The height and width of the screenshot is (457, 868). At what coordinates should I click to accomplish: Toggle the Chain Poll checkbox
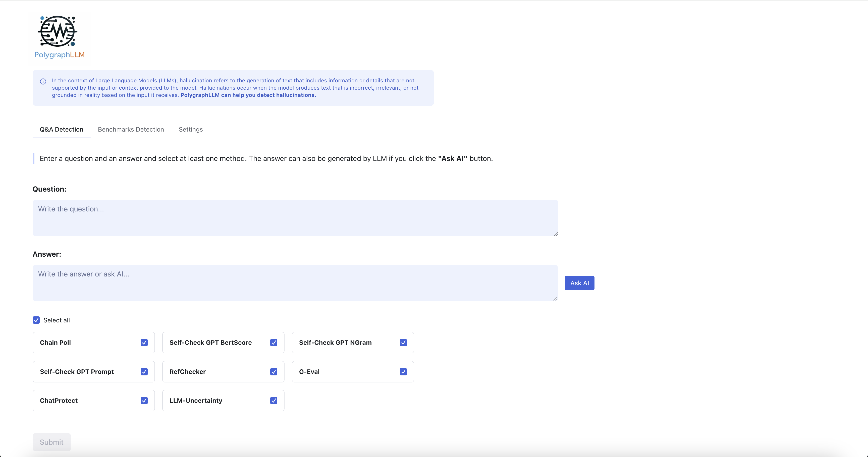click(x=144, y=342)
